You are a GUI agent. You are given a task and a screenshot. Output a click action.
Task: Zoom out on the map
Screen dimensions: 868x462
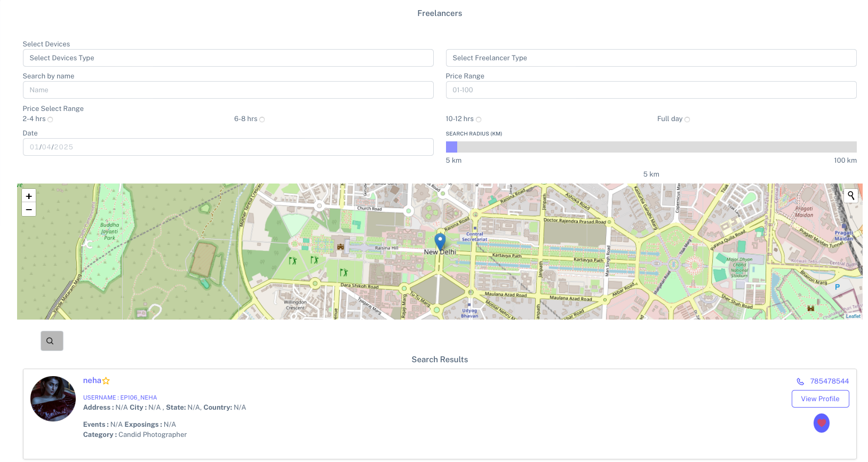click(29, 210)
